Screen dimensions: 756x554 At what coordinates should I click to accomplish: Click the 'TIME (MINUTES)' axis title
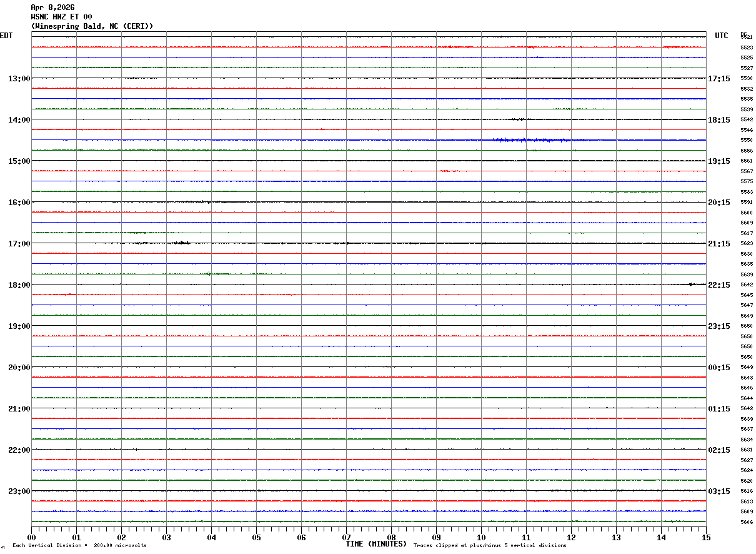(x=376, y=544)
